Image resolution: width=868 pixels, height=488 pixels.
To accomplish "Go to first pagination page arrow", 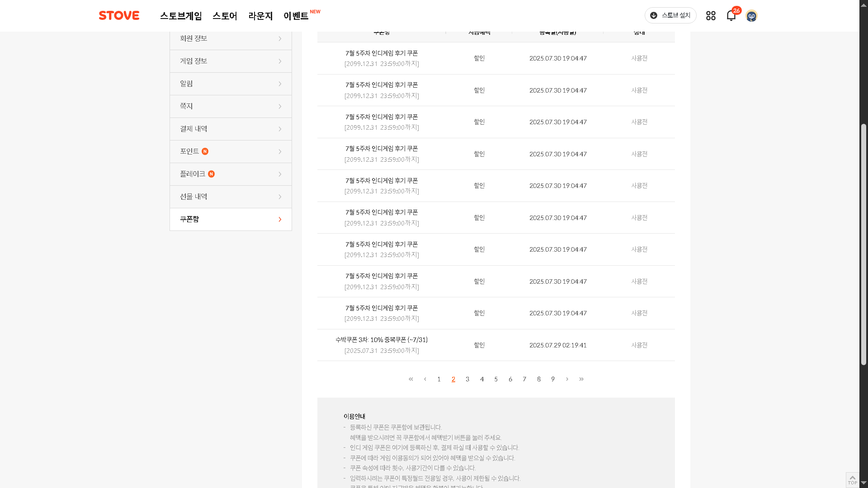I will 411,379.
